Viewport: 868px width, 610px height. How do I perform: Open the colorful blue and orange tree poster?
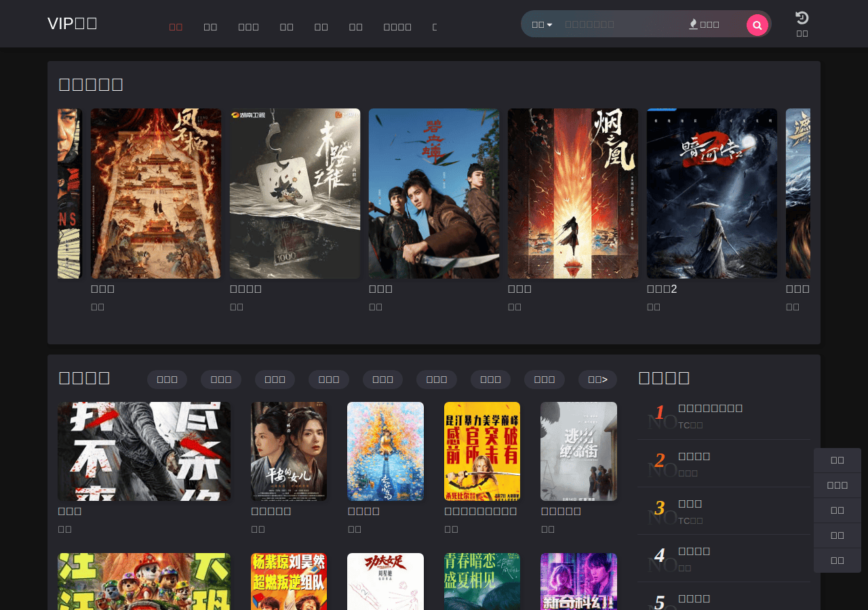(385, 451)
